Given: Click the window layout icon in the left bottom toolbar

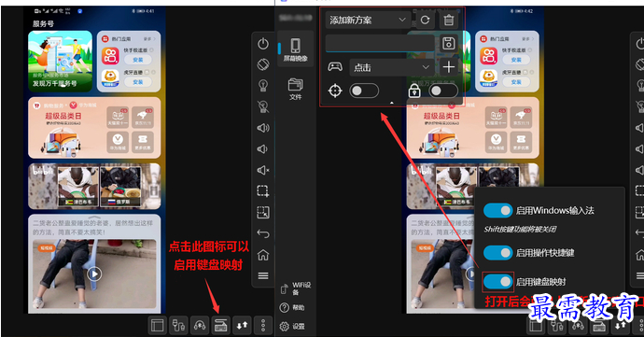Looking at the screenshot, I should click(158, 326).
